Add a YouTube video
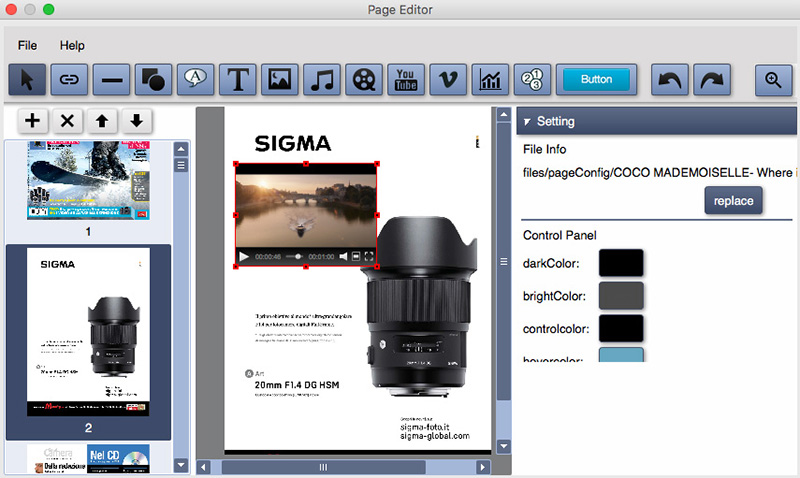 (406, 80)
